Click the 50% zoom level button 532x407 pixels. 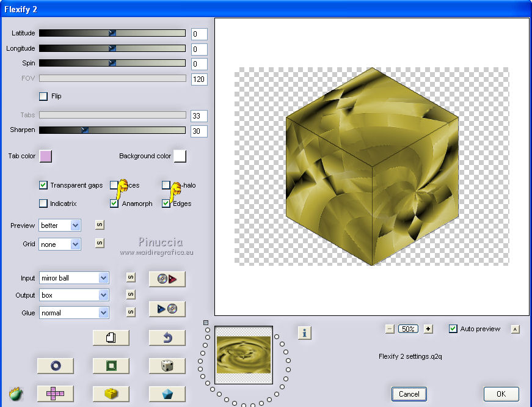pos(408,329)
